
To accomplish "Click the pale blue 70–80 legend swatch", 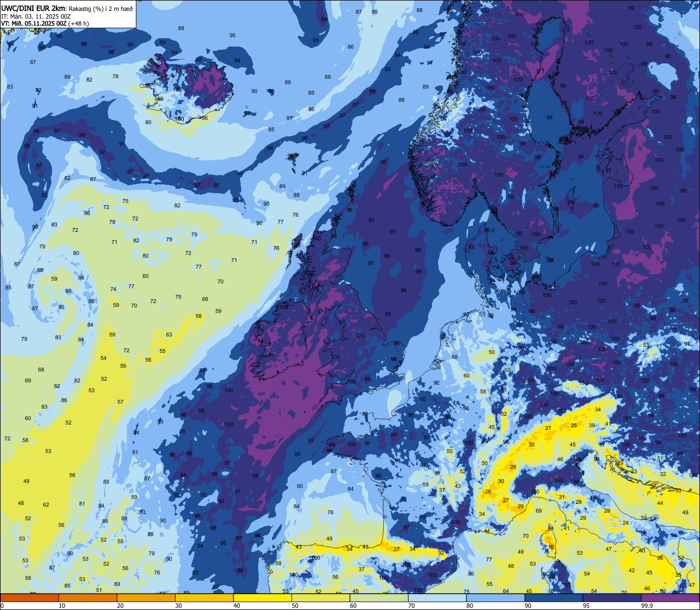I will click(x=437, y=597).
